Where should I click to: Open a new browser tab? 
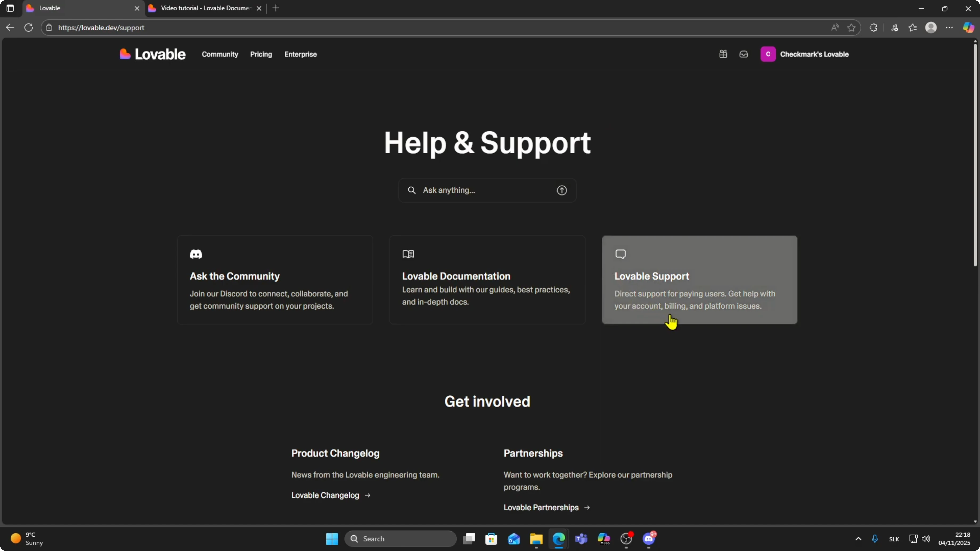[276, 8]
